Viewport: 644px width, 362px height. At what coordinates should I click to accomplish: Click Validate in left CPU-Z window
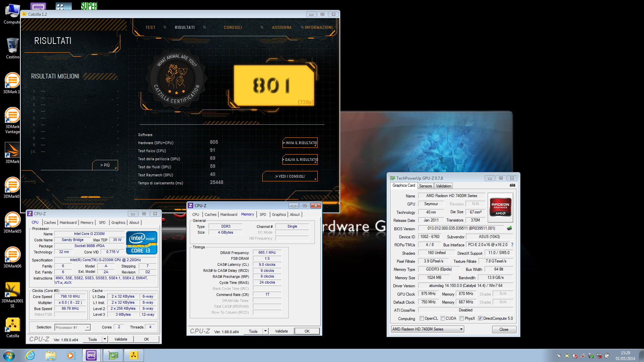point(121,339)
